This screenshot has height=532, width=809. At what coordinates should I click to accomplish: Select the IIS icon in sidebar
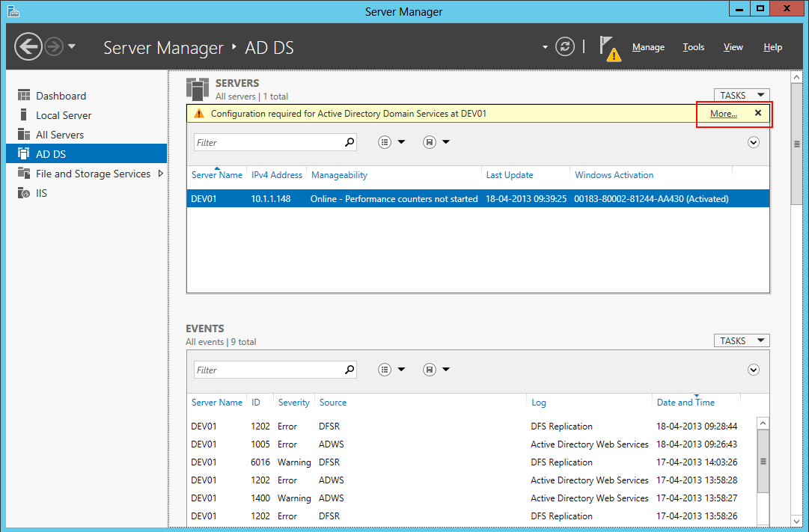point(24,193)
